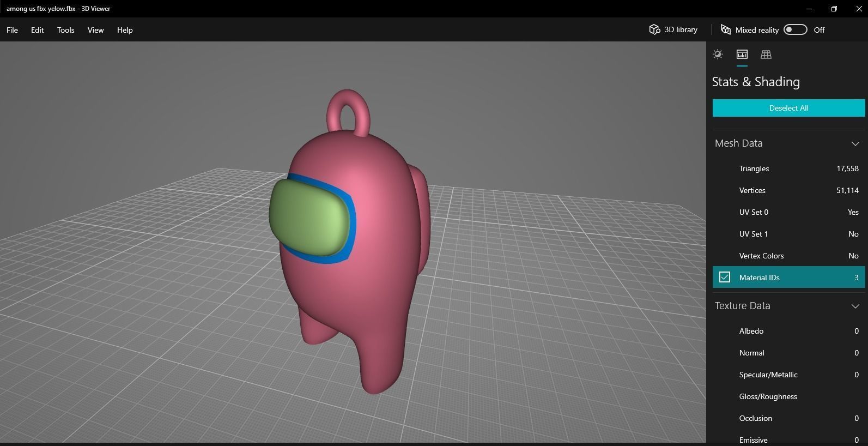This screenshot has height=446, width=868.
Task: Collapse the Texture Data section
Action: pos(855,306)
